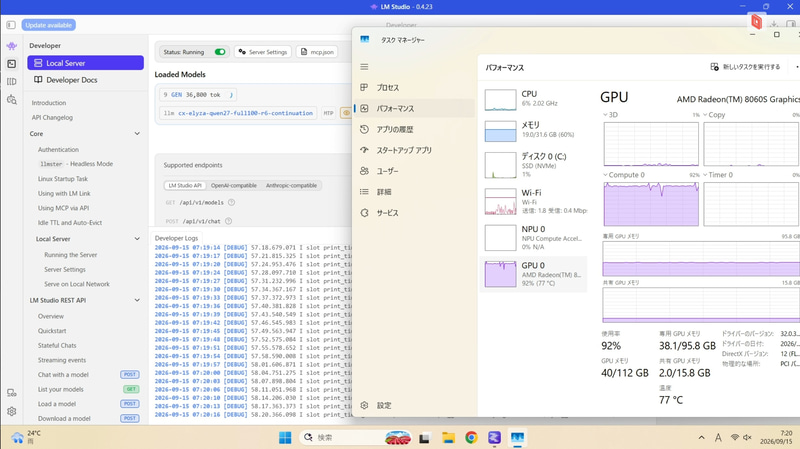Open Server Settings button
The width and height of the screenshot is (800, 449).
[x=263, y=52]
